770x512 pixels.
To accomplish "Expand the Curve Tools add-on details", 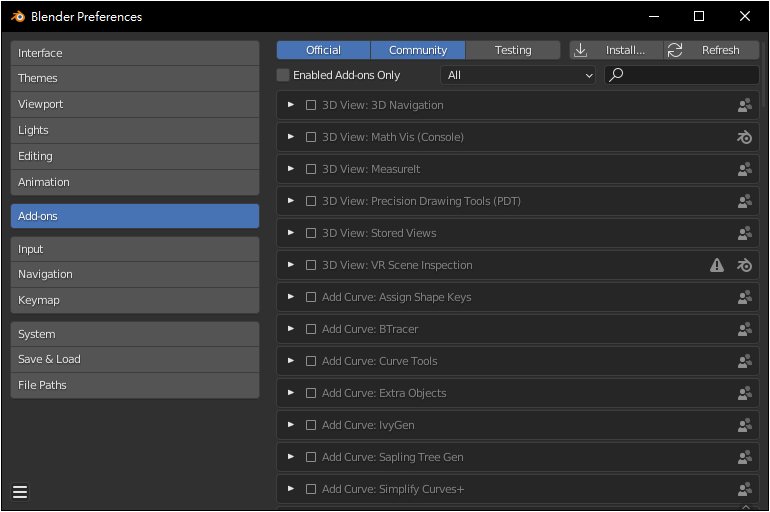I will [291, 360].
